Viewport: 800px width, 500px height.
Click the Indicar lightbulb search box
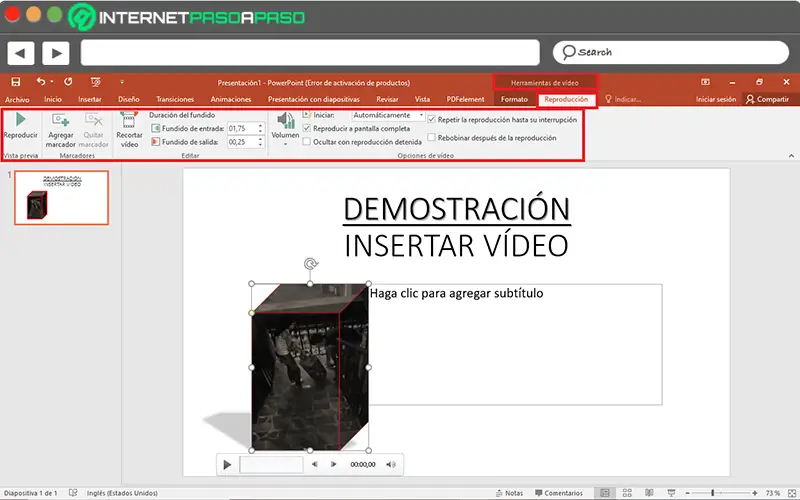point(623,99)
